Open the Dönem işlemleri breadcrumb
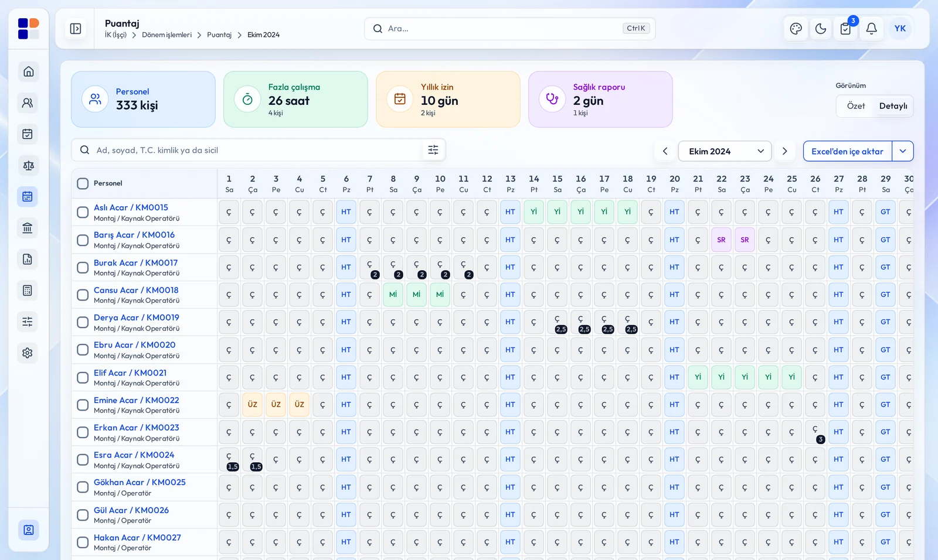The height and width of the screenshot is (560, 938). click(166, 35)
